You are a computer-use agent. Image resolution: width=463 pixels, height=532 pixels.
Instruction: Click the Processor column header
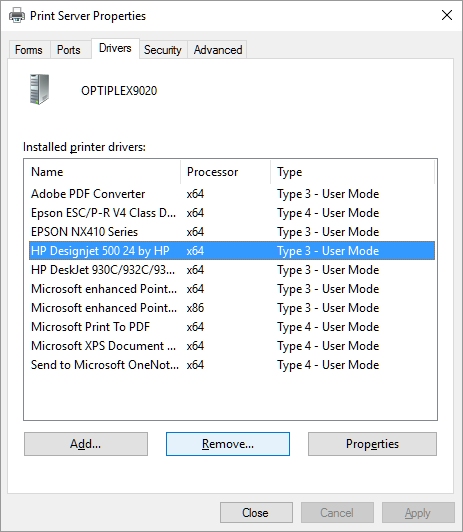pyautogui.click(x=226, y=172)
